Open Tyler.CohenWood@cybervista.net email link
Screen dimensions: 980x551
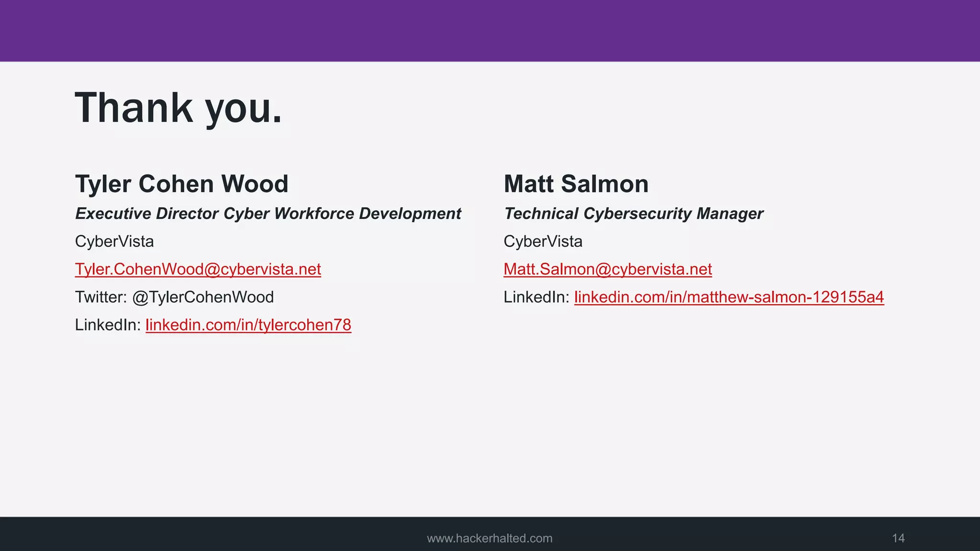(x=198, y=269)
